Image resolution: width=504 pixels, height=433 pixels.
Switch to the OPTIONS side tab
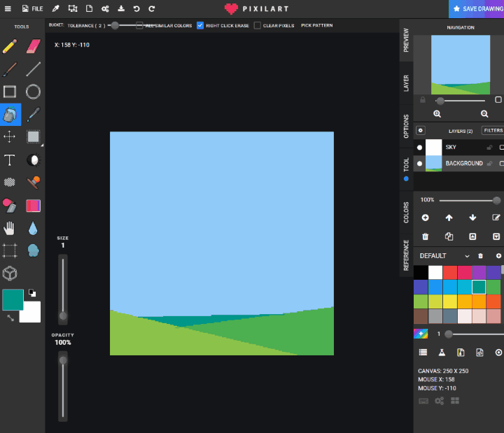(406, 126)
